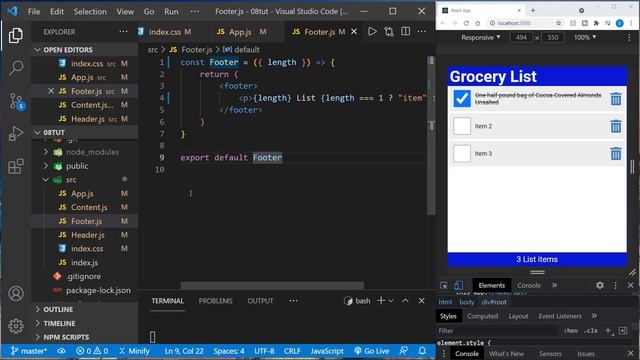Open the Accounts menu icon
Viewport: 640px width, 360px height.
click(16, 293)
